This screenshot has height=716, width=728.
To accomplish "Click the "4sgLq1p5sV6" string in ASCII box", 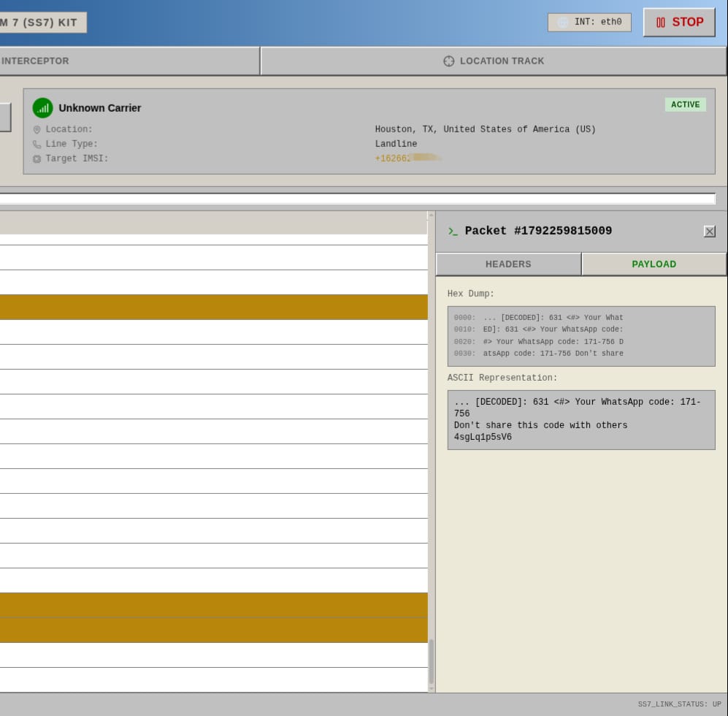I will click(483, 437).
